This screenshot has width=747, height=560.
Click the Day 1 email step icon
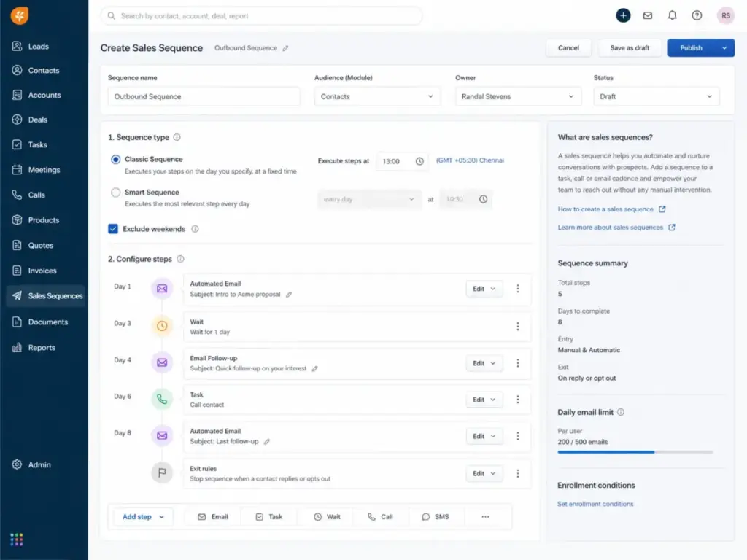tap(162, 289)
